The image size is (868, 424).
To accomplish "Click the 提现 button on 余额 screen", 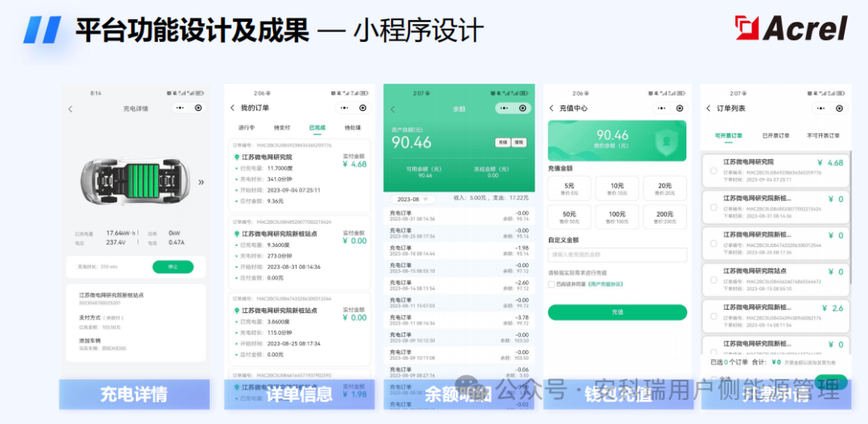I will tap(518, 142).
